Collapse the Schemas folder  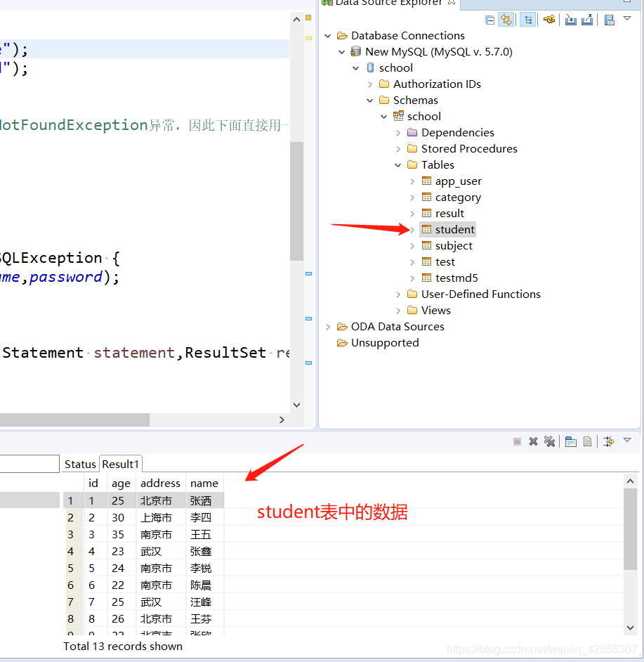point(369,100)
